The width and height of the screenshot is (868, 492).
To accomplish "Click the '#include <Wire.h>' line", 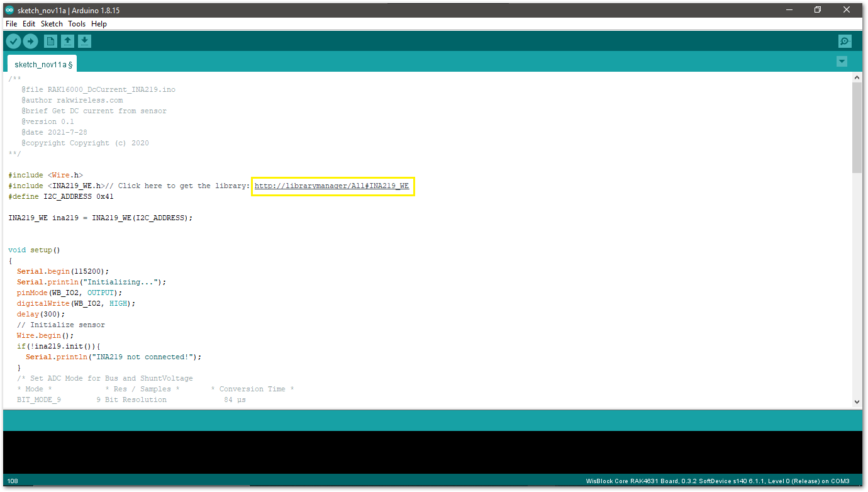I will (45, 175).
